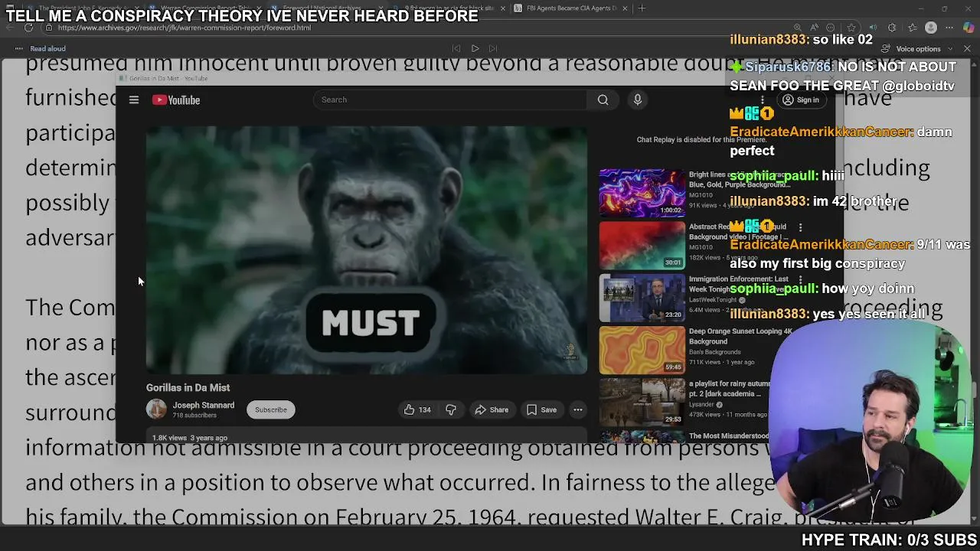Open the Deep Orange Sunset Looping 4K title
Viewport: 980px width, 551px height.
(740, 336)
